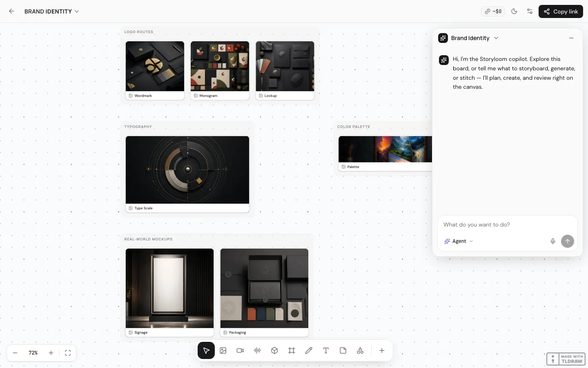Select the Image tool in toolbar
Image resolution: width=588 pixels, height=368 pixels.
(223, 350)
